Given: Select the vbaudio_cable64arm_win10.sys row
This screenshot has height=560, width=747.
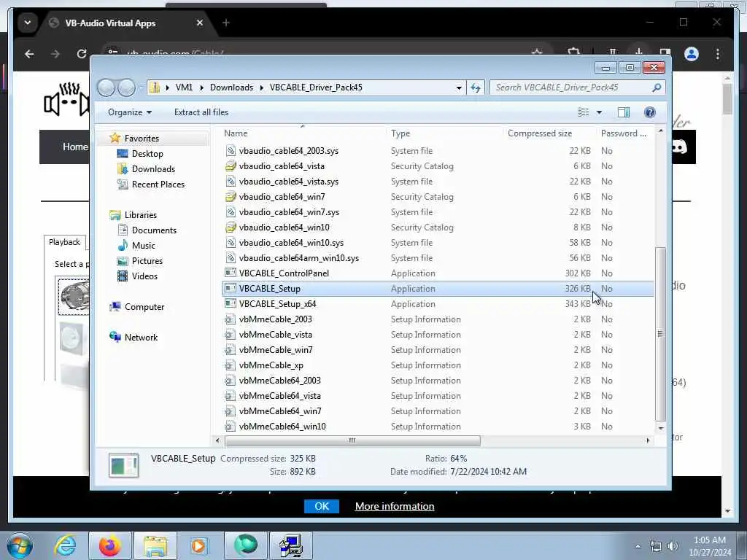Looking at the screenshot, I should pos(438,258).
